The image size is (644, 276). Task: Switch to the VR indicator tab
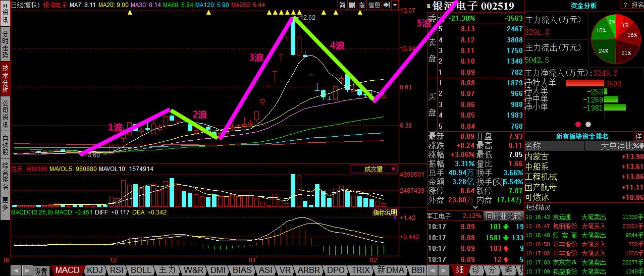pyautogui.click(x=285, y=270)
